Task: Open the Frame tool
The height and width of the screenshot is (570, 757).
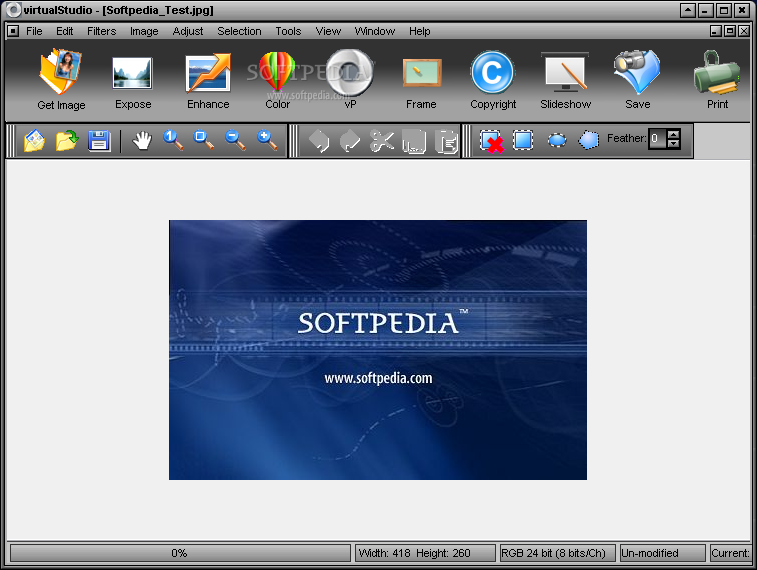Action: (x=421, y=83)
